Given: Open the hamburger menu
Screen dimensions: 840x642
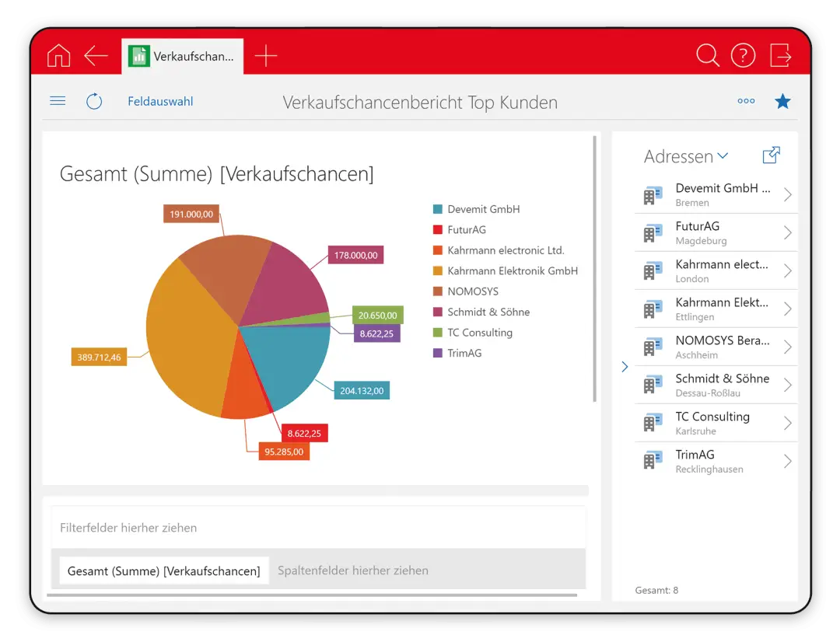Looking at the screenshot, I should 58,101.
